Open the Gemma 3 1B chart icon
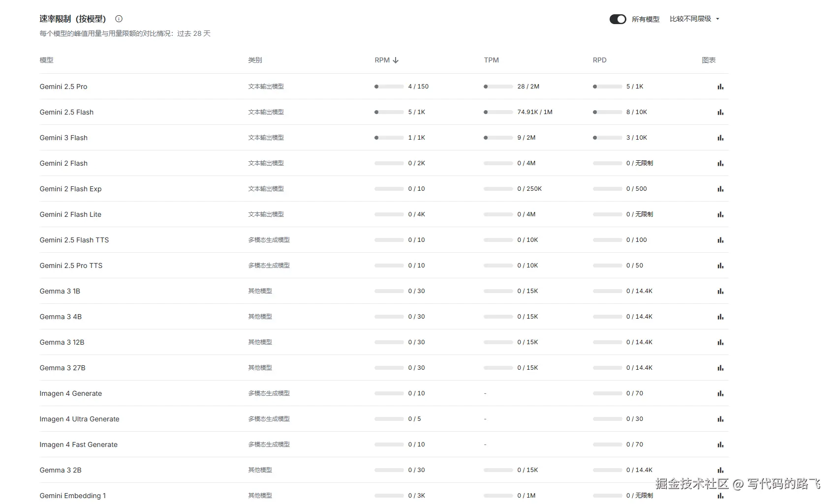 point(720,291)
